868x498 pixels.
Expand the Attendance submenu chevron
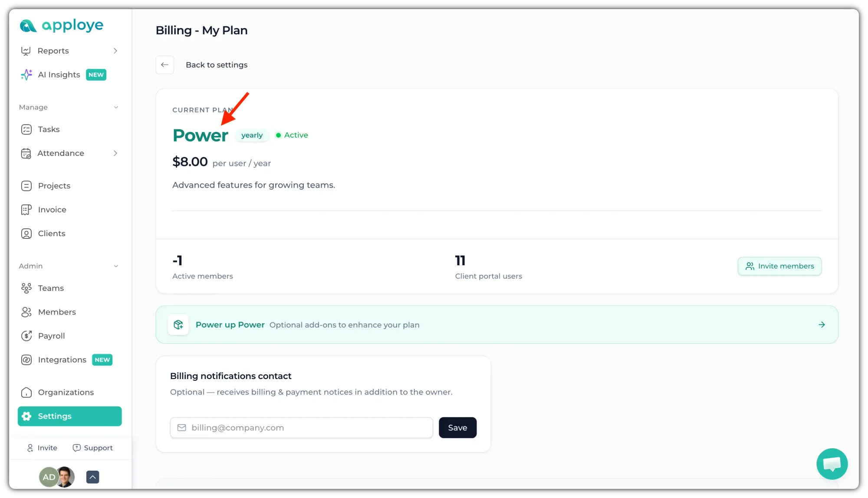[x=115, y=153]
